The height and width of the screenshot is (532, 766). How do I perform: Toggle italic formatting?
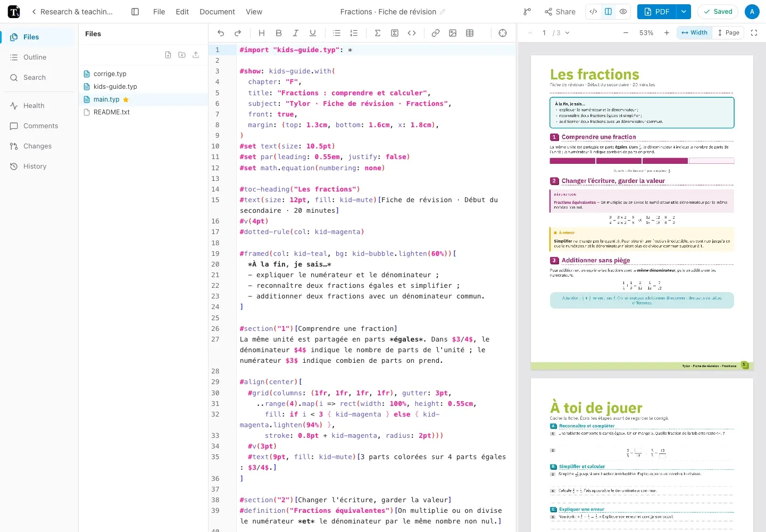tap(296, 33)
